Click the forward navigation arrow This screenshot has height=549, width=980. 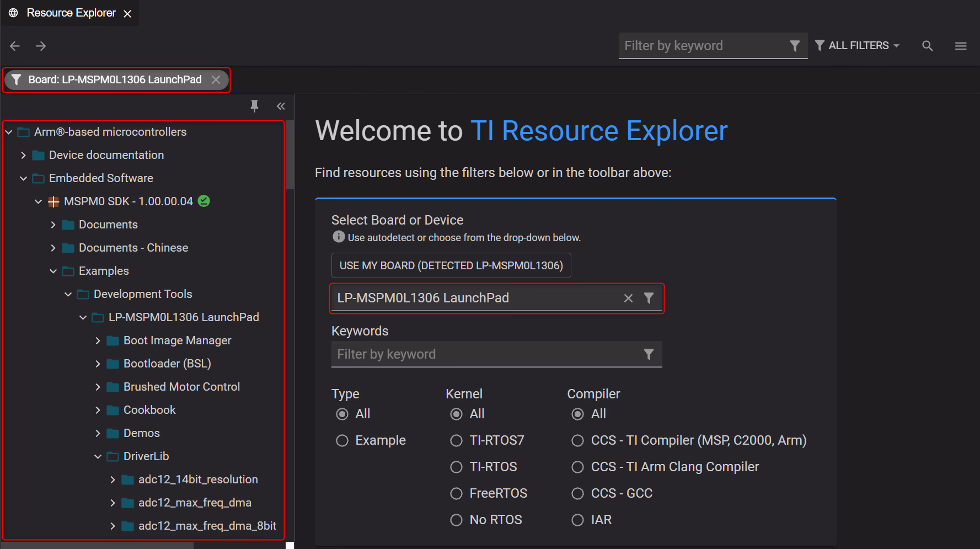click(41, 46)
